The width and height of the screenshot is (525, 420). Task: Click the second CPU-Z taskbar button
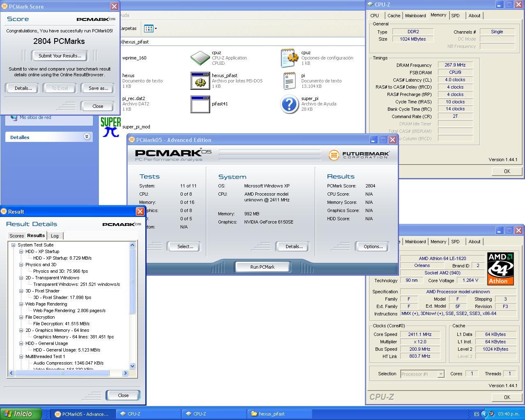tap(213, 414)
